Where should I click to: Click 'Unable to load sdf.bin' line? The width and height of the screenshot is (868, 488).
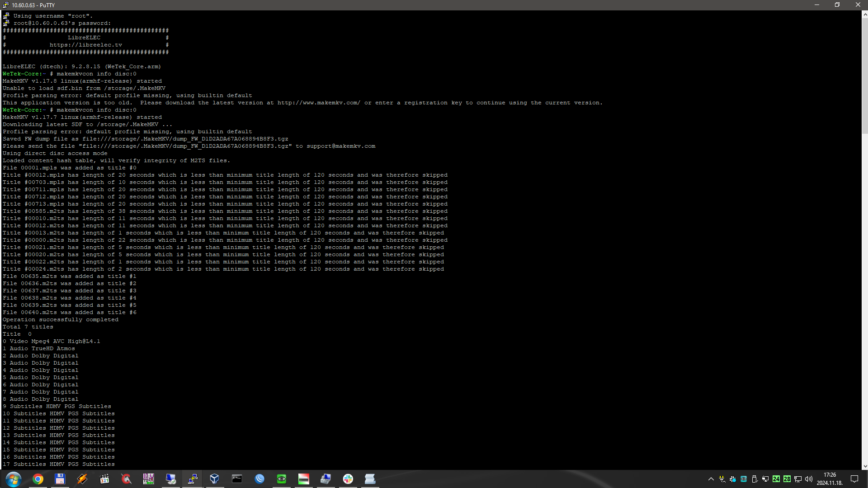click(84, 89)
